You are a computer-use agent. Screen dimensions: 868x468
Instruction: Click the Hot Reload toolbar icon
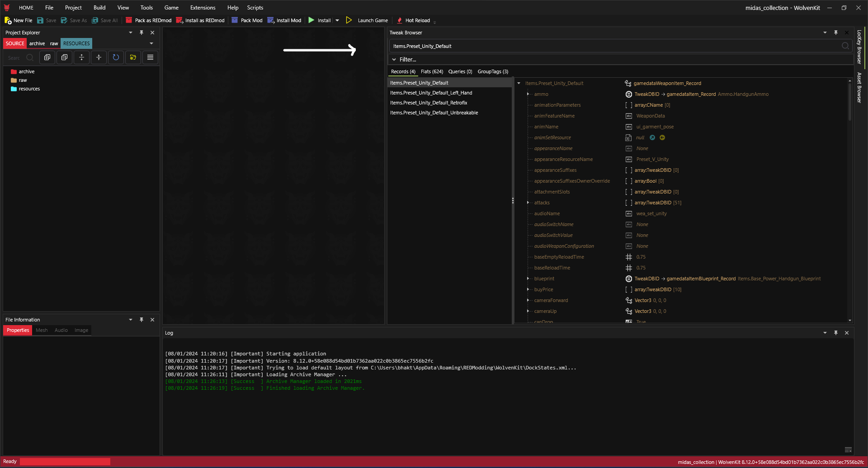point(400,20)
